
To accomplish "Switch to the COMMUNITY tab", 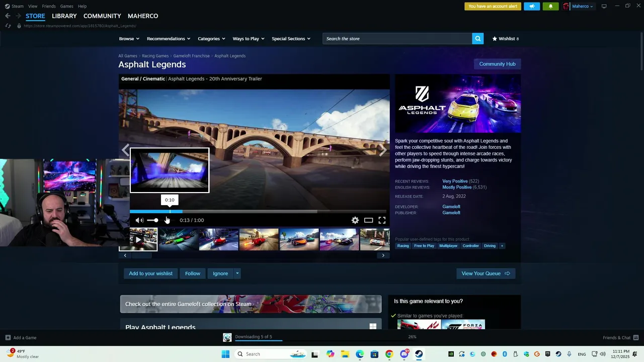I will point(102,16).
